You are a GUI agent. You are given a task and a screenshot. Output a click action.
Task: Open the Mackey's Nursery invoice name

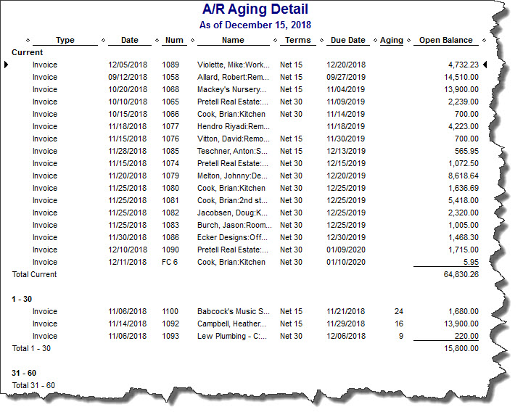[x=232, y=90]
